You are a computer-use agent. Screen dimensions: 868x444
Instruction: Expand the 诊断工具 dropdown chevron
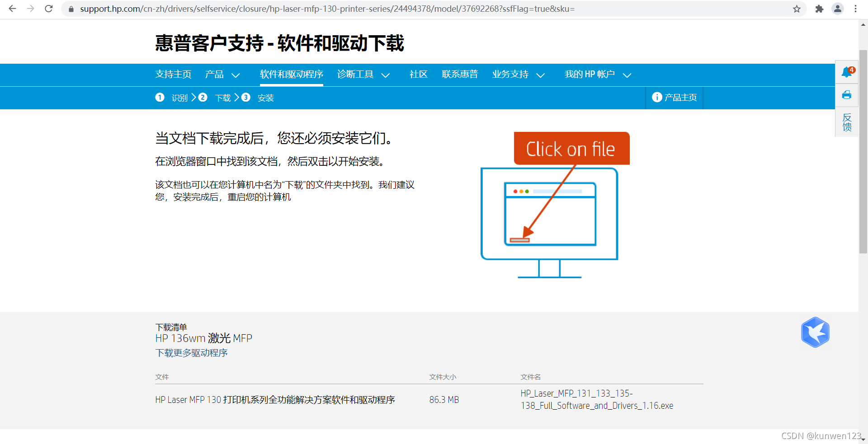[386, 75]
